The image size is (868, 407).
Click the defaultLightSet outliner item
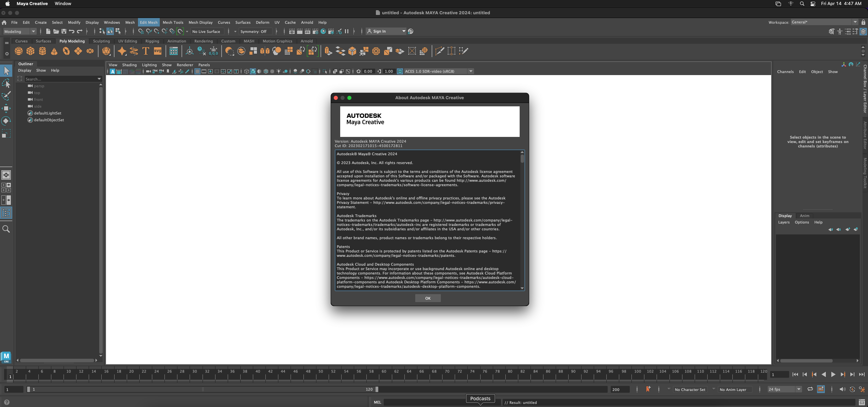(48, 113)
